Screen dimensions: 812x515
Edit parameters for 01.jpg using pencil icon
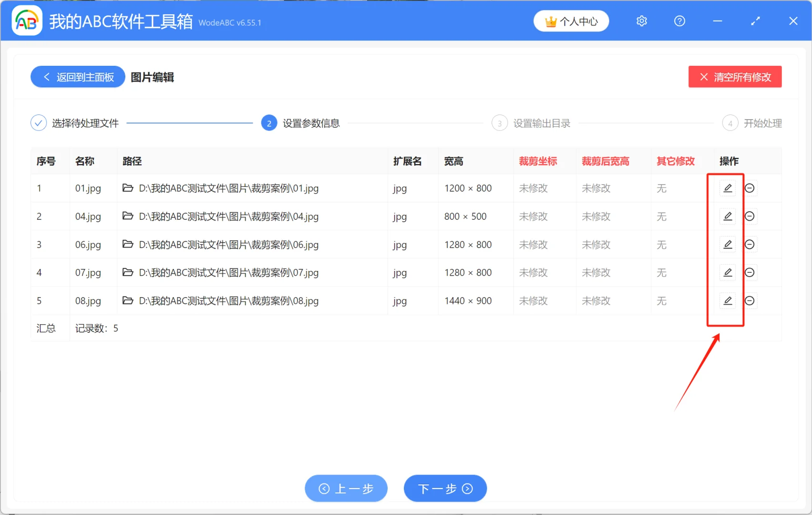(728, 188)
